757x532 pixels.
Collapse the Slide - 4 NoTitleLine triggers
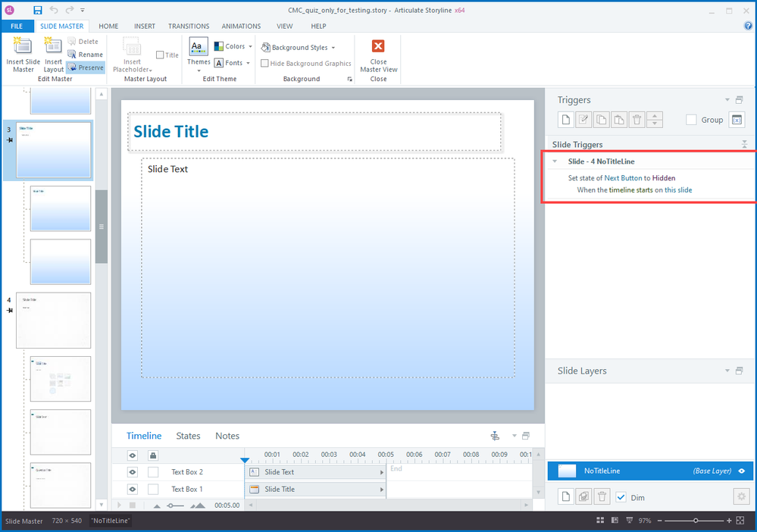pyautogui.click(x=555, y=161)
